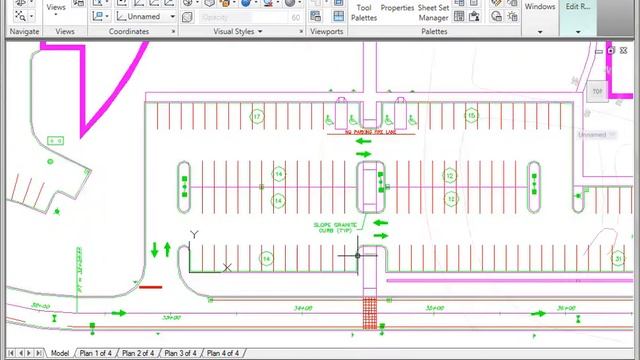Select the SLOPE GRANITE CURB (TYP) note
The height and width of the screenshot is (360, 640).
click(335, 228)
